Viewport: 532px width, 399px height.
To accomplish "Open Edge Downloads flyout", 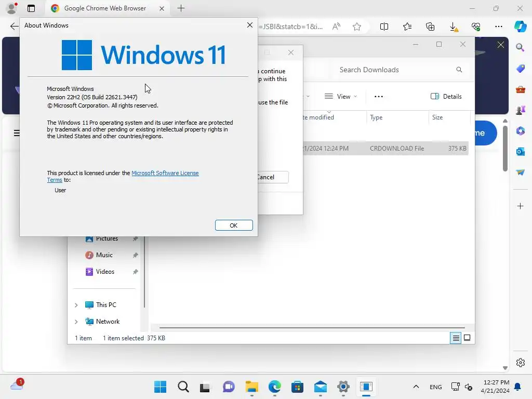I will pyautogui.click(x=453, y=26).
